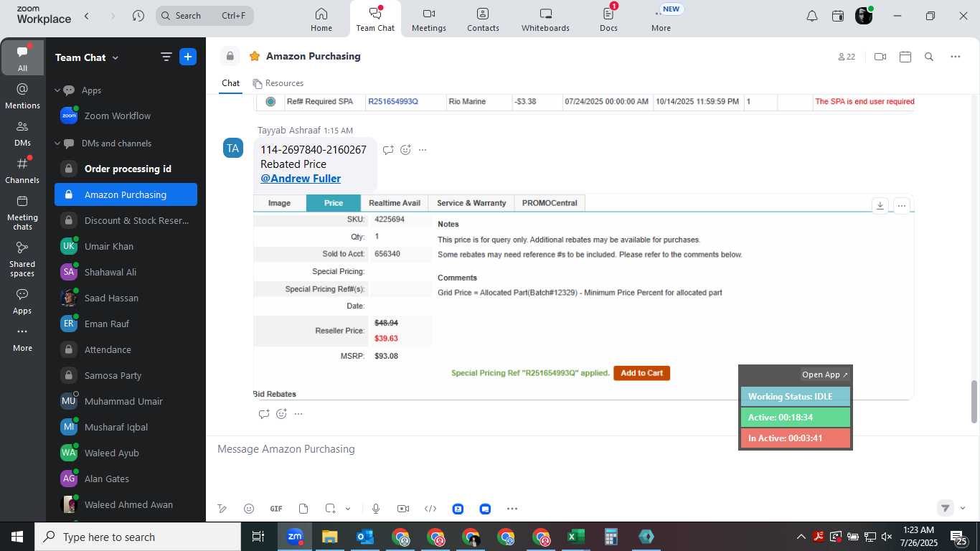The image size is (980, 551).
Task: Open Shared spaces in sidebar
Action: [x=22, y=259]
